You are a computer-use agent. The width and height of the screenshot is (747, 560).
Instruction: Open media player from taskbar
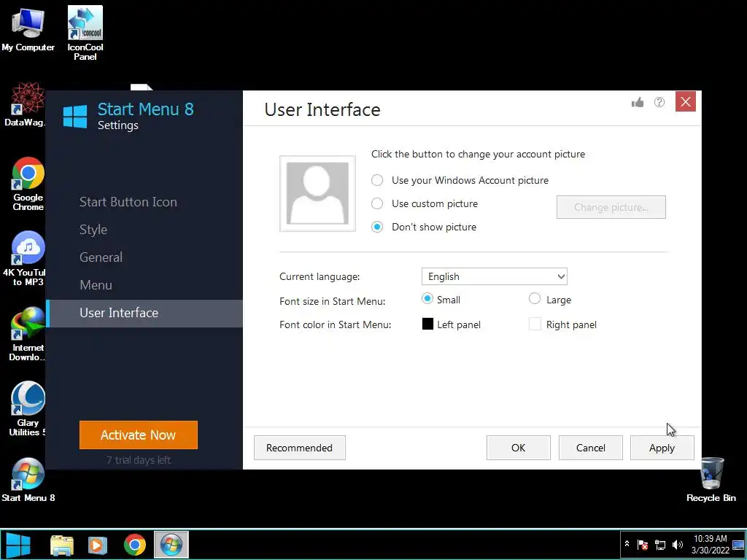coord(98,545)
